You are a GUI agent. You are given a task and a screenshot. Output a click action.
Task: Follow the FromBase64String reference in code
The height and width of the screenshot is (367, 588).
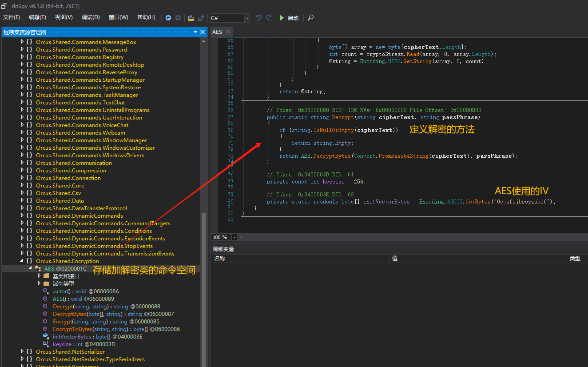coord(403,156)
